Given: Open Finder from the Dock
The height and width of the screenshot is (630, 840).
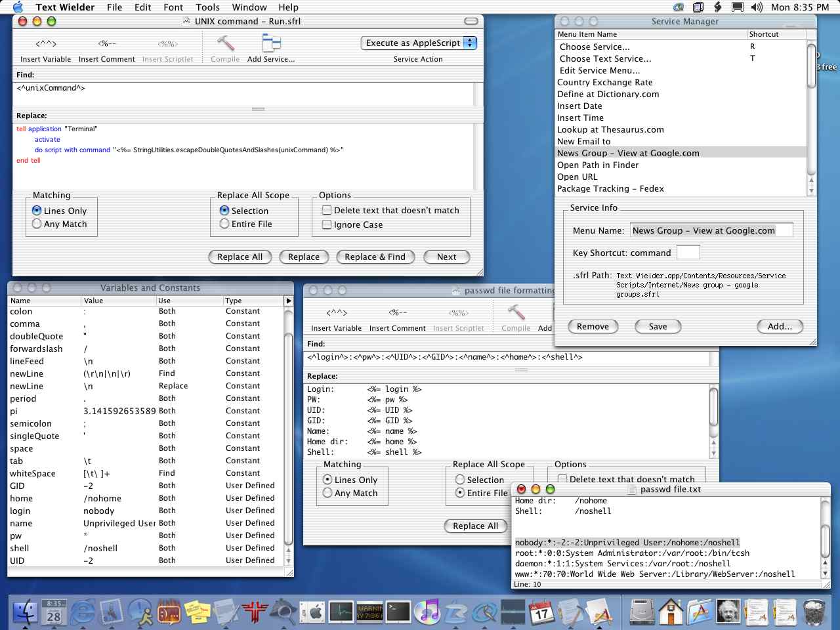Looking at the screenshot, I should [x=25, y=613].
